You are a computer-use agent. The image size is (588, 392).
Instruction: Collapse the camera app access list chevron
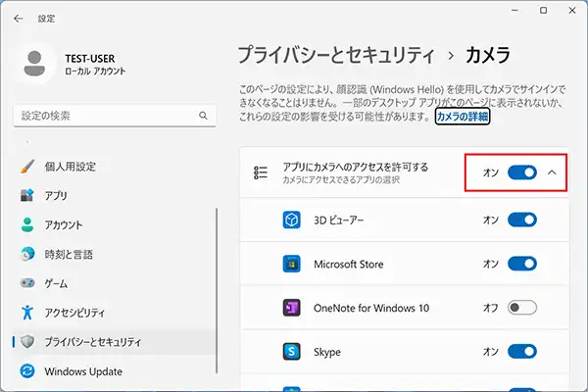pos(552,172)
